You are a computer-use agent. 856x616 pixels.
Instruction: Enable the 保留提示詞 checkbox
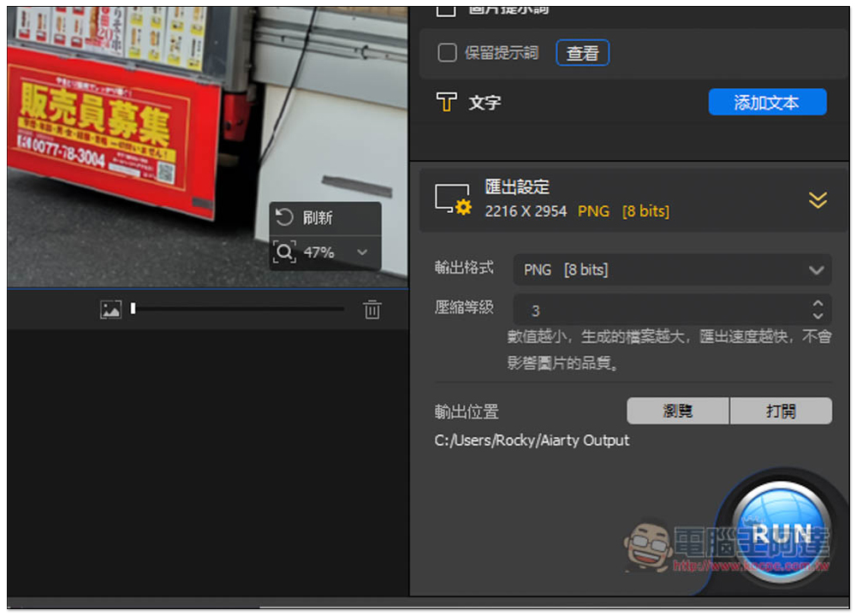[447, 53]
